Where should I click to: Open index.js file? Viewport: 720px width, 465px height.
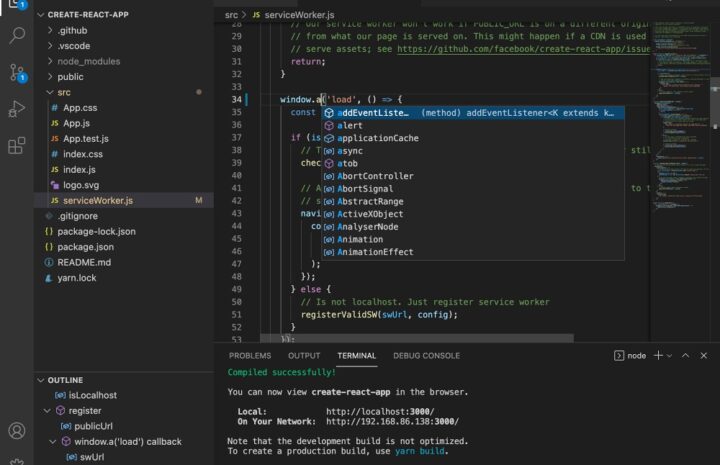tap(124, 169)
